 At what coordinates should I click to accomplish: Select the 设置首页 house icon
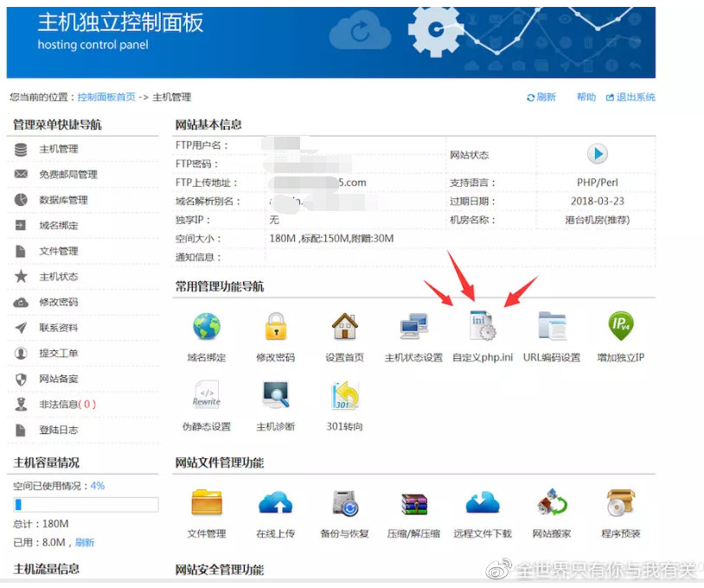(x=344, y=327)
